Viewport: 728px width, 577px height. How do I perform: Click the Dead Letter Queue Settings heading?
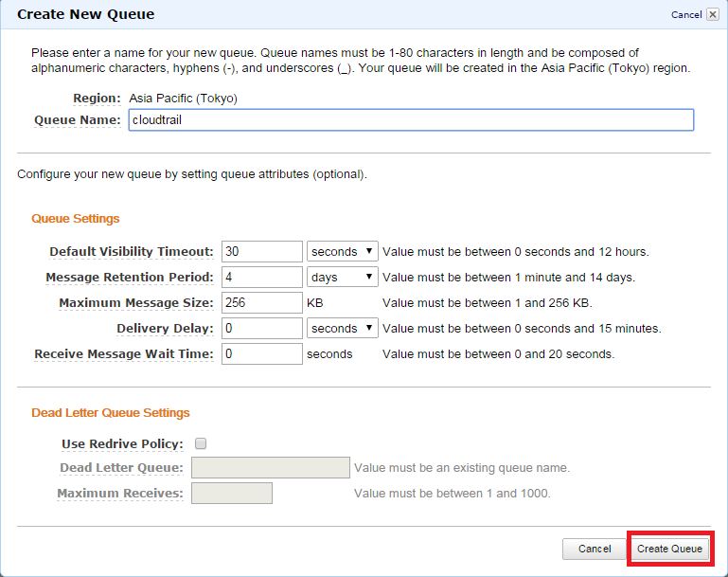[111, 412]
